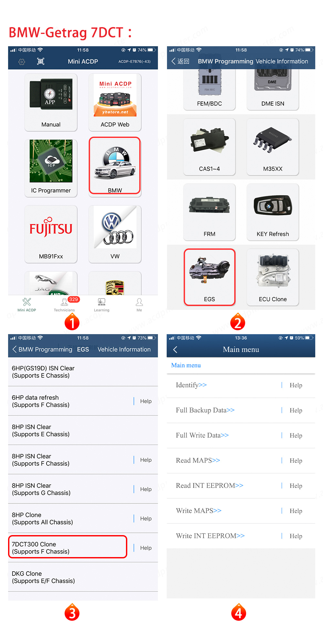Select the ECU Clone module icon
323x644 pixels.
pos(273,277)
